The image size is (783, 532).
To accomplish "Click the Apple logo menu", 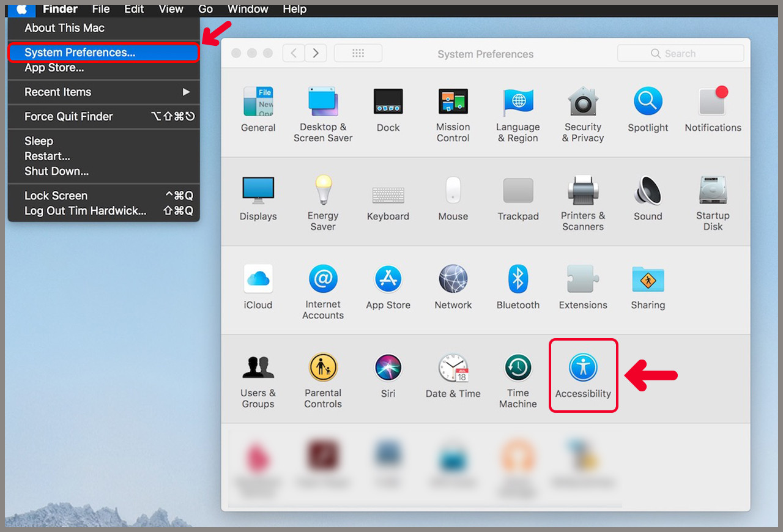I will point(22,9).
